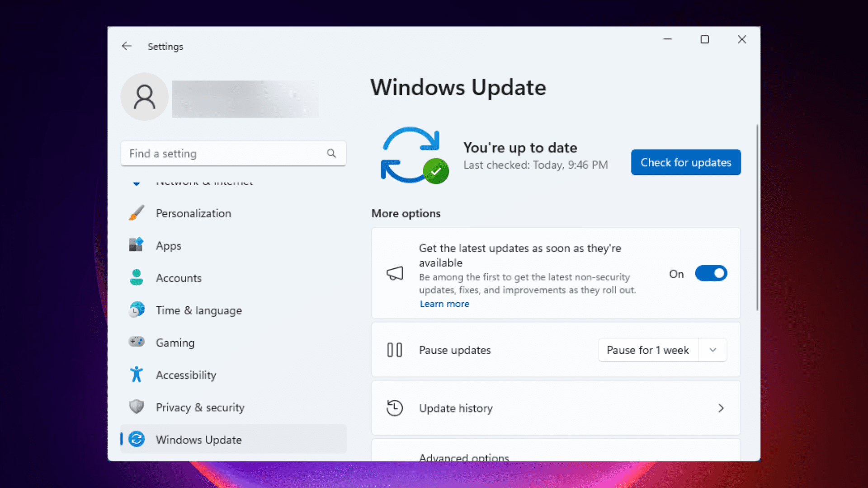The height and width of the screenshot is (488, 868).
Task: Click the Accessibility figure icon
Action: pyautogui.click(x=137, y=375)
